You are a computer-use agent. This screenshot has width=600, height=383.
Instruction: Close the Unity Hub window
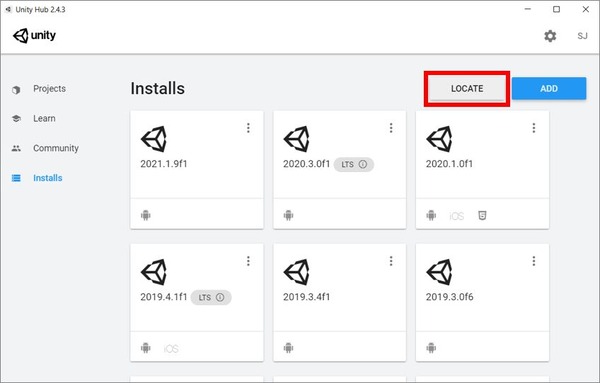click(x=586, y=9)
